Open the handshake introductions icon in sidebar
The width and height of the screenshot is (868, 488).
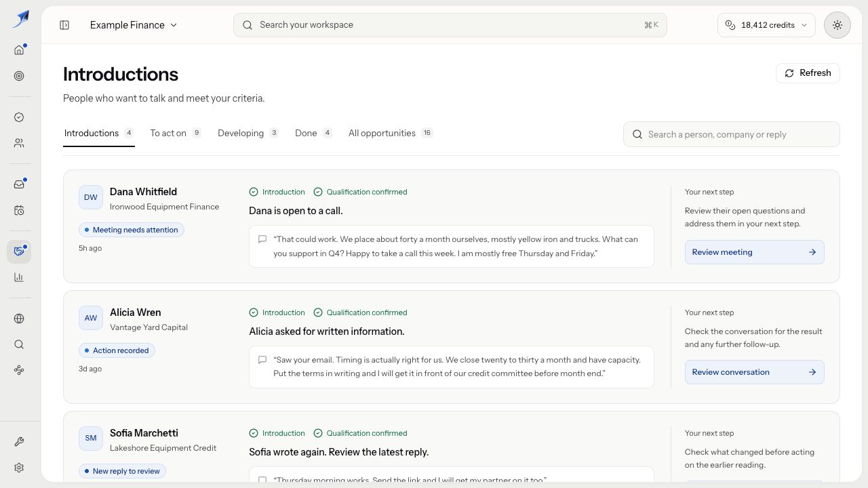tap(19, 251)
